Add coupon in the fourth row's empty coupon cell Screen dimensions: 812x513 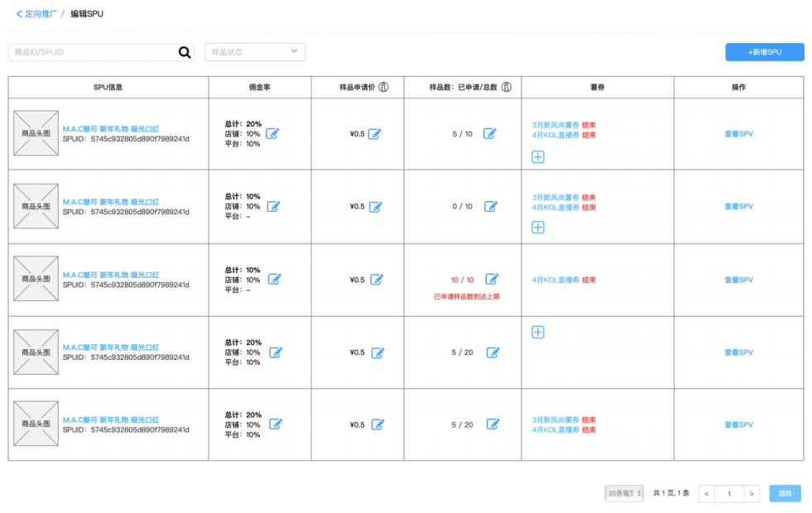pos(538,333)
